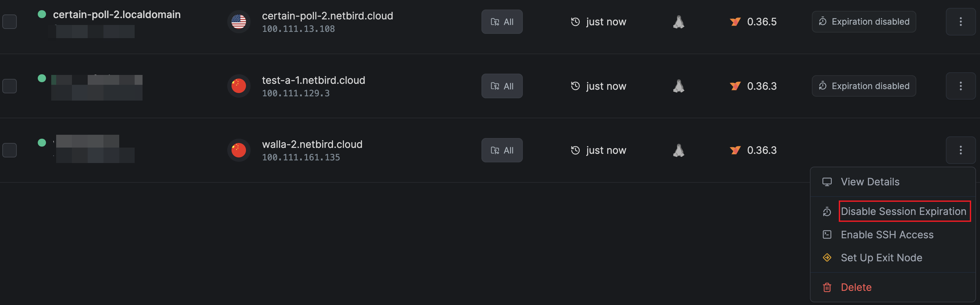980x305 pixels.
Task: Click the trash icon next to Delete
Action: tap(827, 287)
